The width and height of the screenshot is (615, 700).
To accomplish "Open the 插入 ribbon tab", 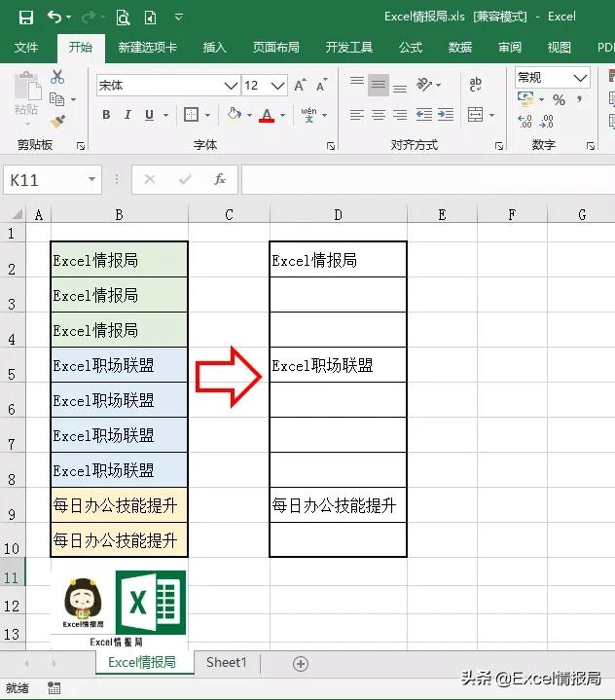I will point(215,48).
